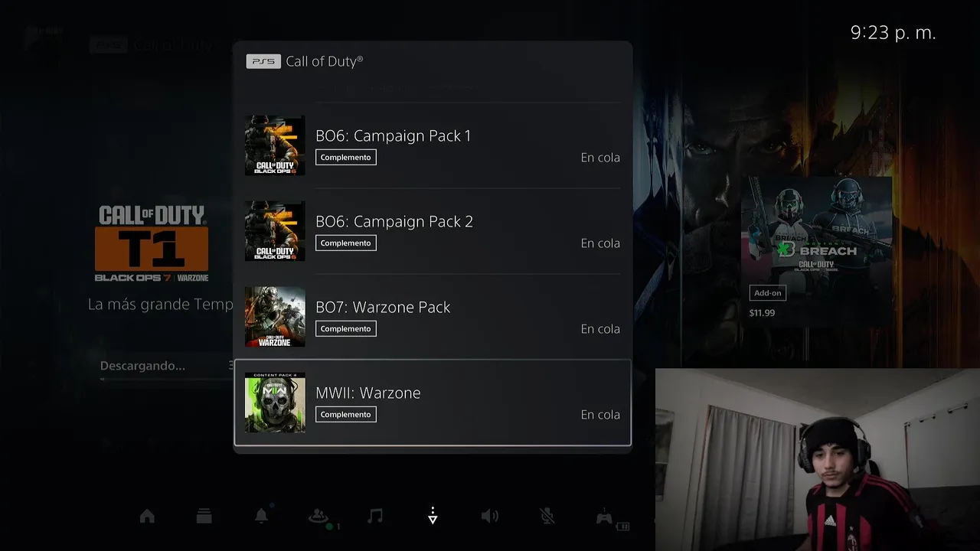Open the Notifications bell icon

(261, 516)
